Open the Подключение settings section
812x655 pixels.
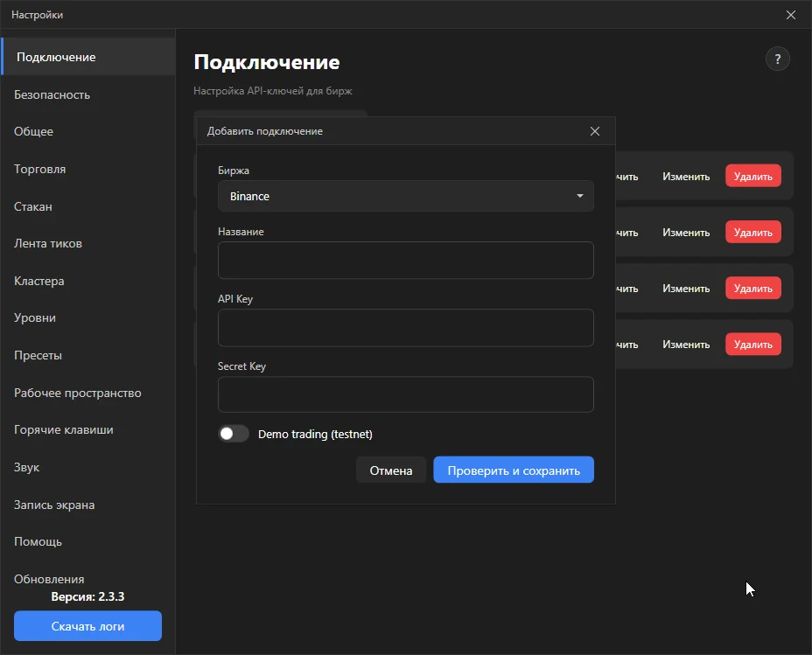[x=88, y=57]
